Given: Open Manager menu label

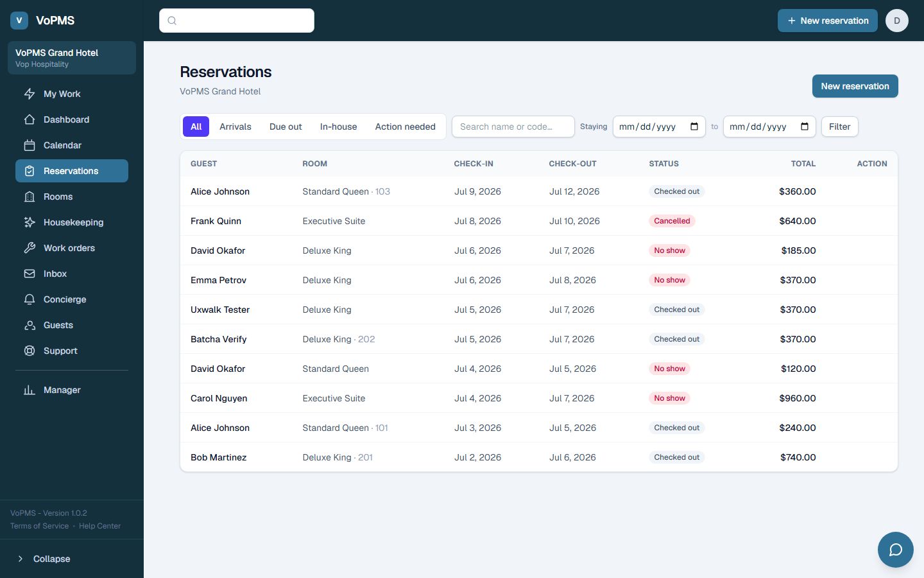Looking at the screenshot, I should tap(62, 390).
